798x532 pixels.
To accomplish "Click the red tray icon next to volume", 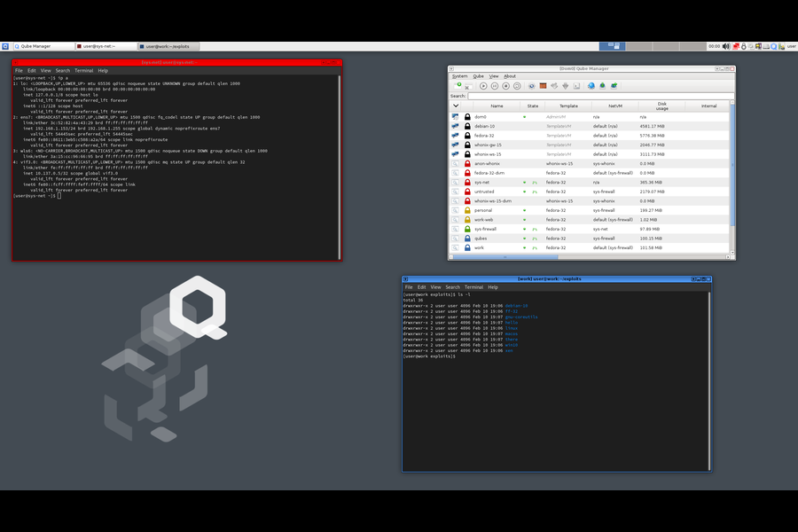I will click(x=736, y=46).
